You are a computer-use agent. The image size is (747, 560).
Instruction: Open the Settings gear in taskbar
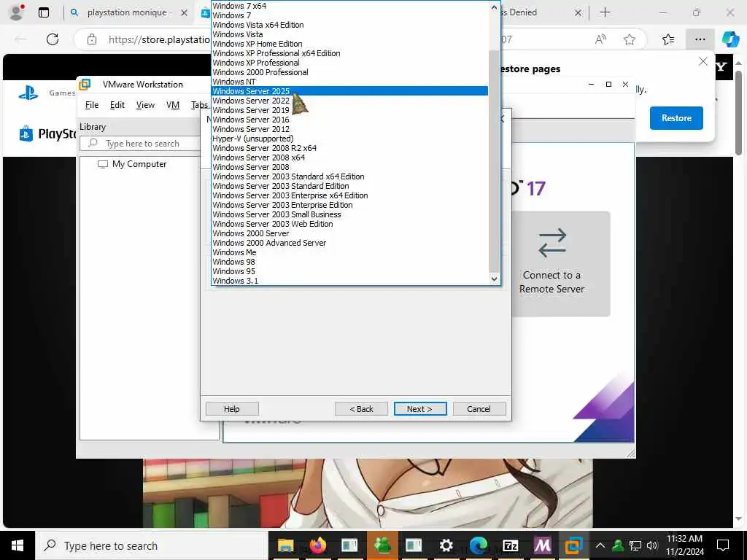[446, 545]
